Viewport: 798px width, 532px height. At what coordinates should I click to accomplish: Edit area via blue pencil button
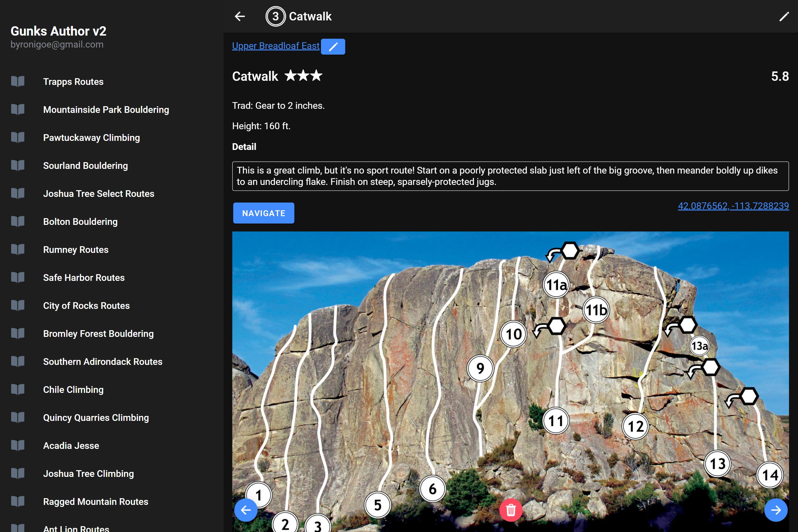(x=333, y=46)
